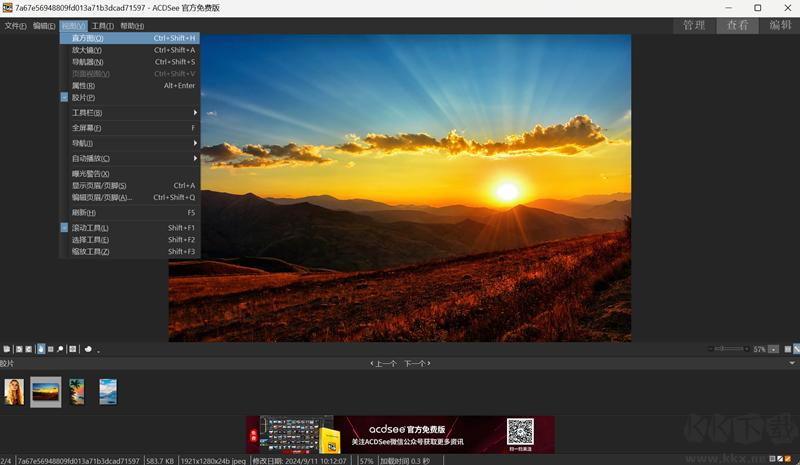The image size is (800, 465).
Task: Close the open 视图 menu
Action: coord(73,26)
